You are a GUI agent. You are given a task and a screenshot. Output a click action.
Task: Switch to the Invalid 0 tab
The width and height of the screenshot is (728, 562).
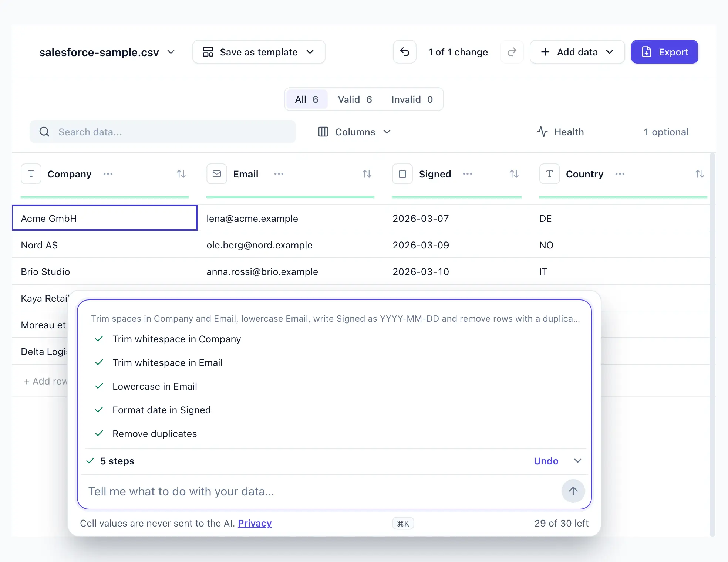(412, 99)
